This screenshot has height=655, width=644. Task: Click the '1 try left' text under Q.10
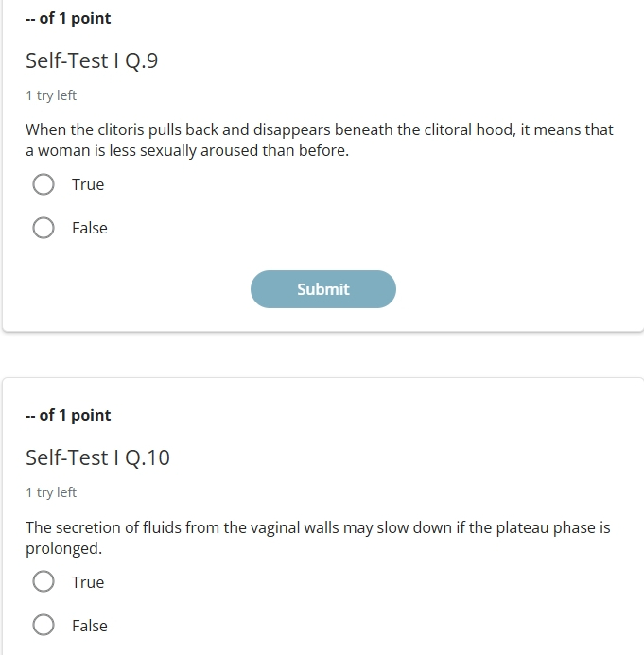click(x=51, y=492)
